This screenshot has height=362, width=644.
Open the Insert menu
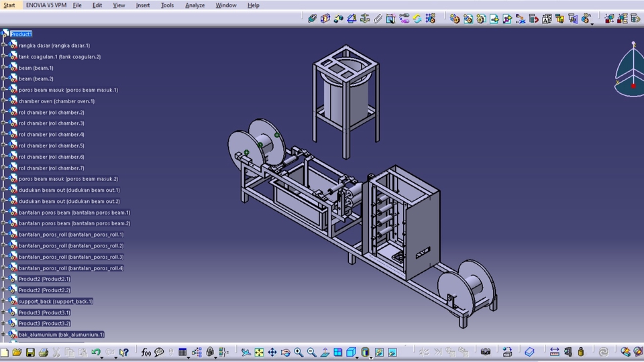point(143,5)
